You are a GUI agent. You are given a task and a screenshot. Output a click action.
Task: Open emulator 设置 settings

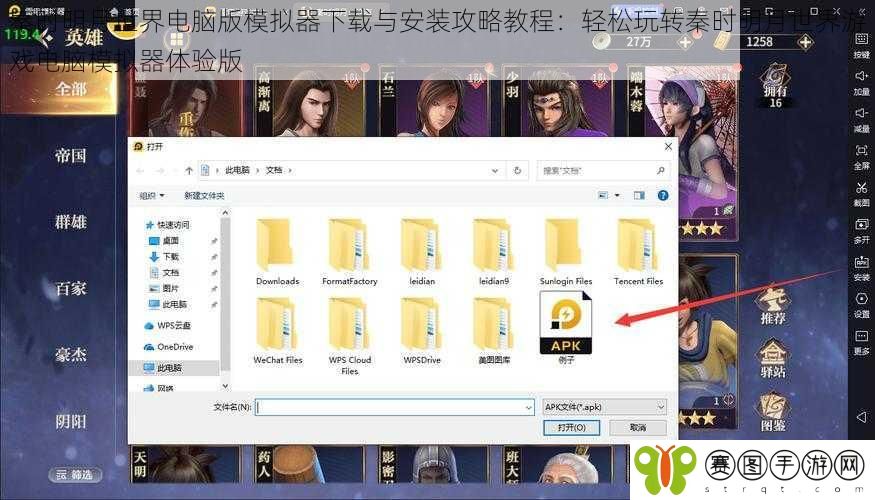click(862, 305)
